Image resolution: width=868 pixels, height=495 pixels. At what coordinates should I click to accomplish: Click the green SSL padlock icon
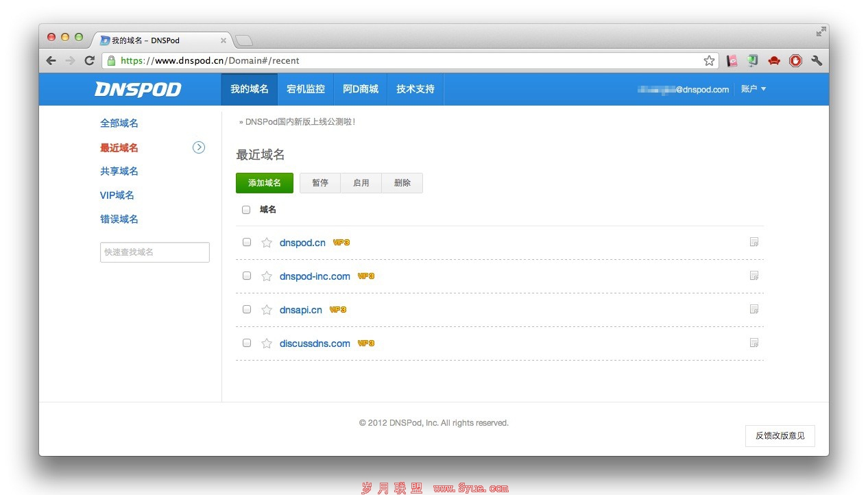[112, 60]
